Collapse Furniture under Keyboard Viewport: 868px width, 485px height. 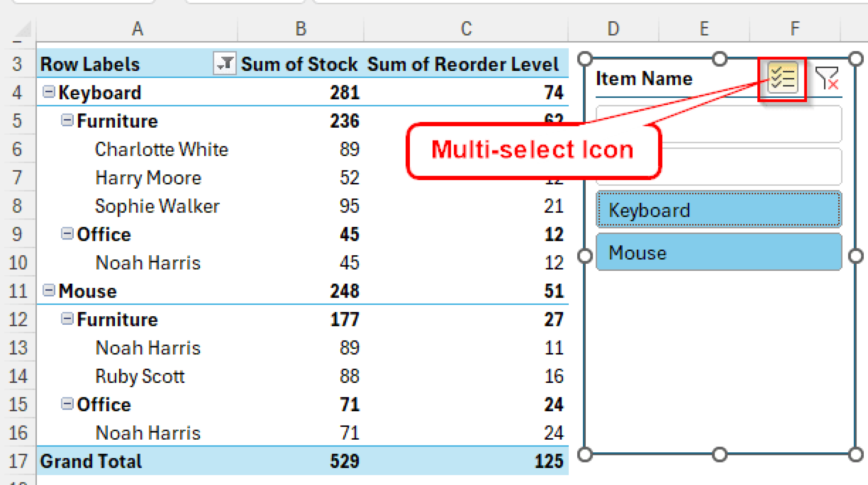[68, 120]
